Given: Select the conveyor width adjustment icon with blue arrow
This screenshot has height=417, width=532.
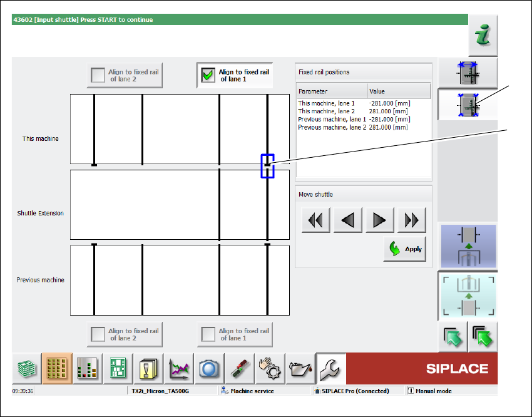Looking at the screenshot, I should coord(468,73).
